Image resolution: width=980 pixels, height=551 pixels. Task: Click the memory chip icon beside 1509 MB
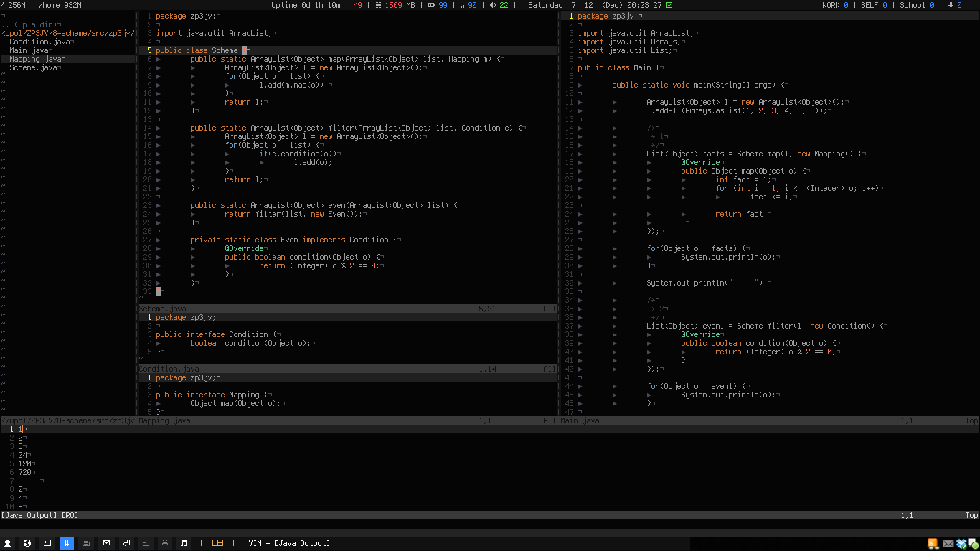(378, 5)
